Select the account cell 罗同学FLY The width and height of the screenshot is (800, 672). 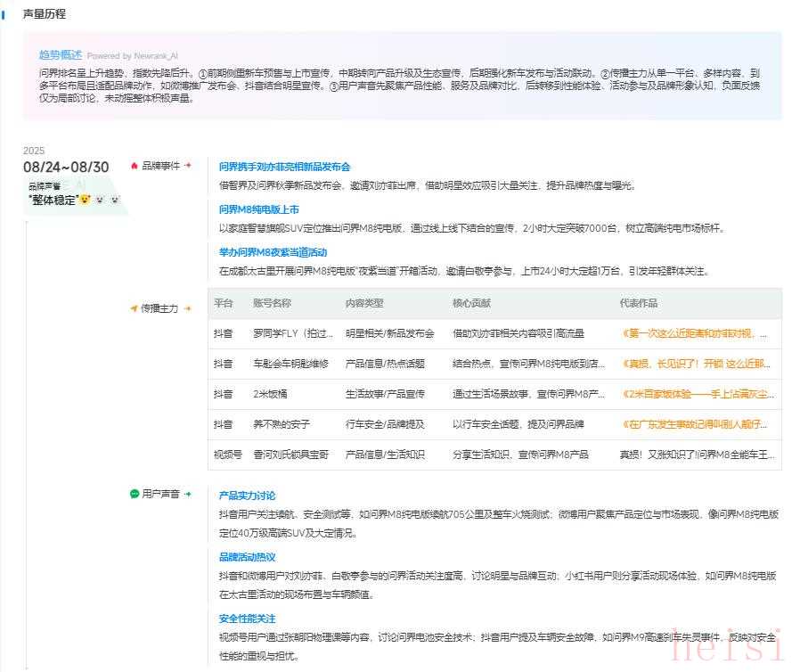[x=293, y=333]
